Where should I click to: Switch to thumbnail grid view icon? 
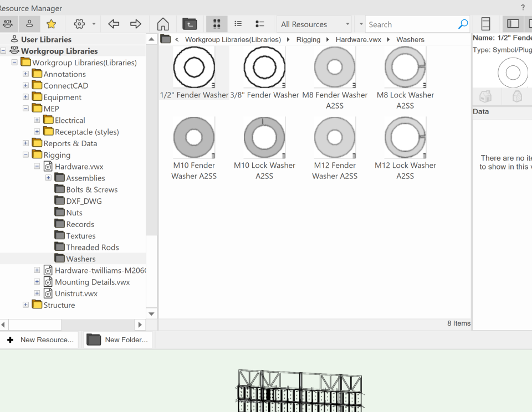coord(216,24)
